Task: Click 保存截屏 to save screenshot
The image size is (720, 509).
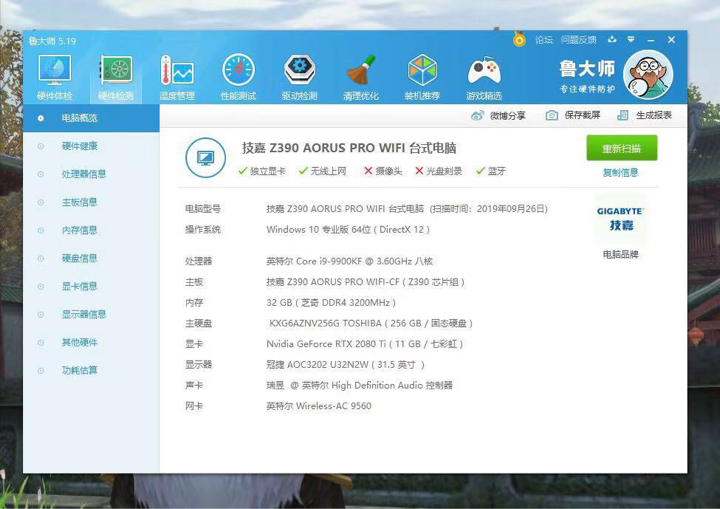Action: 573,115
